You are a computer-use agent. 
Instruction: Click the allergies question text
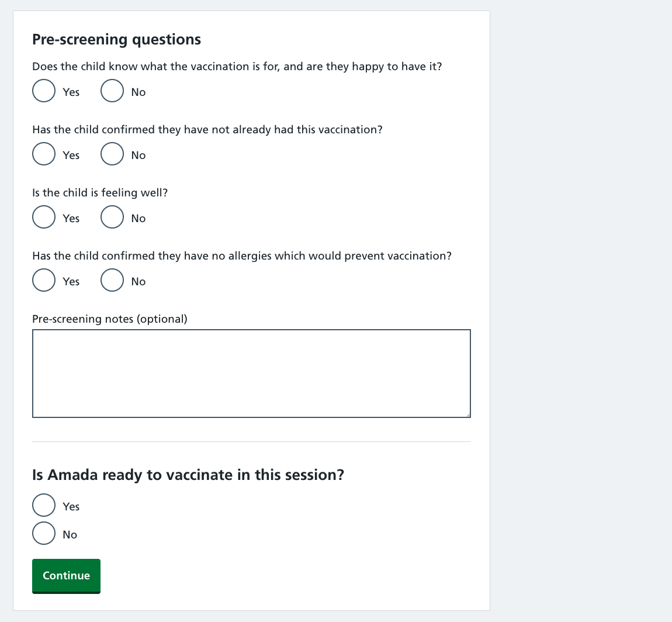coord(242,256)
